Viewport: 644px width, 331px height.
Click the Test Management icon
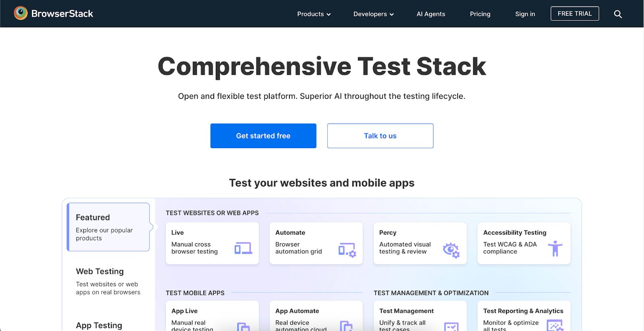pos(451,326)
